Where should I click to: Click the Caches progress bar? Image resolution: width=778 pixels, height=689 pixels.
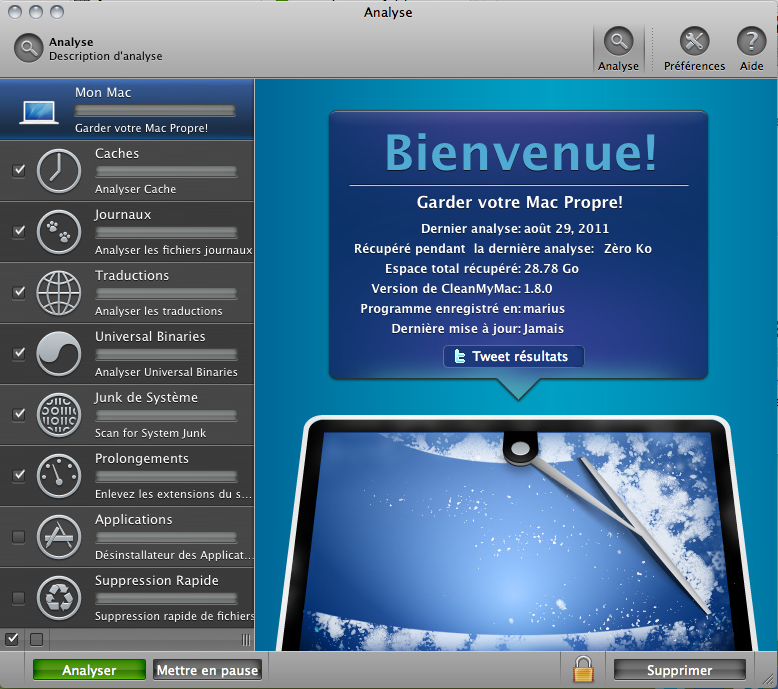click(x=166, y=172)
